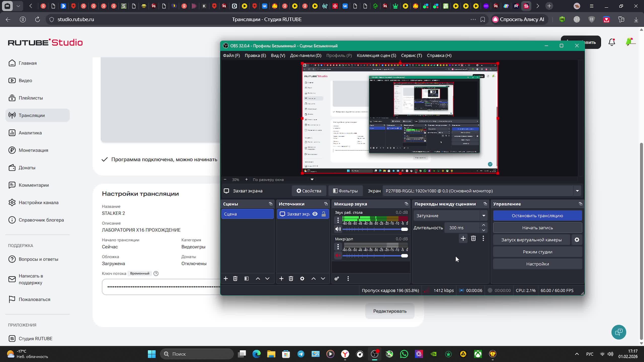Open the Сервис (T) menu

click(411, 56)
